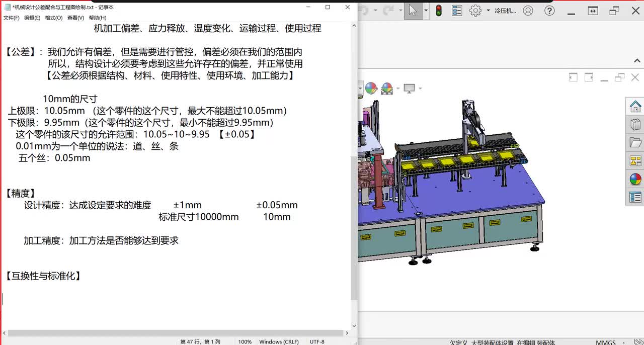Expand the Undo history dropdown arrow
644x345 pixels.
[375, 11]
